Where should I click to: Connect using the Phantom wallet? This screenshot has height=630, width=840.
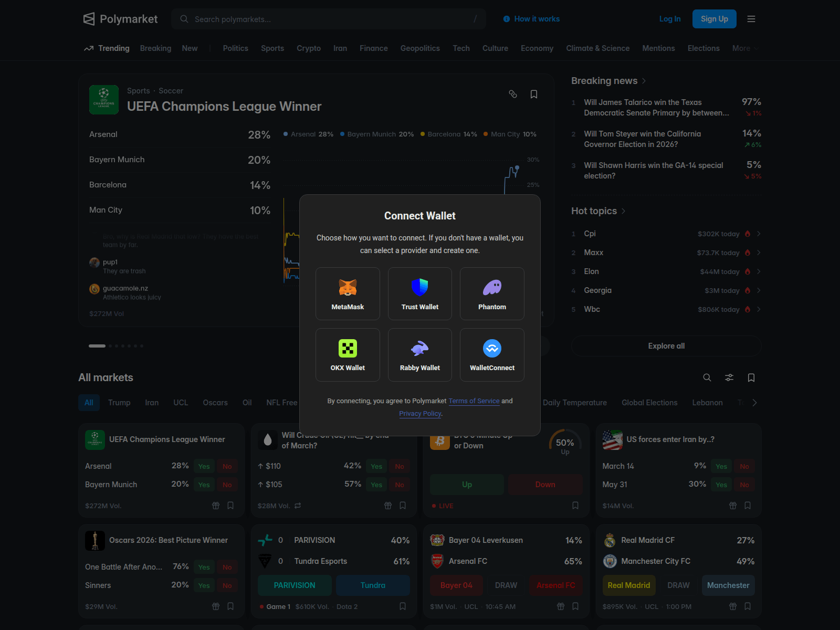click(x=492, y=293)
